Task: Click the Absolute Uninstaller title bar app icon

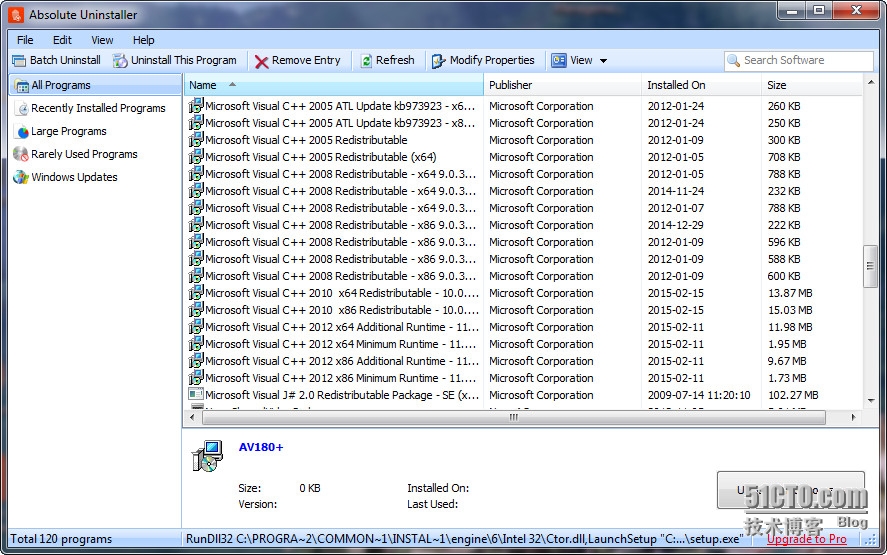Action: point(16,15)
